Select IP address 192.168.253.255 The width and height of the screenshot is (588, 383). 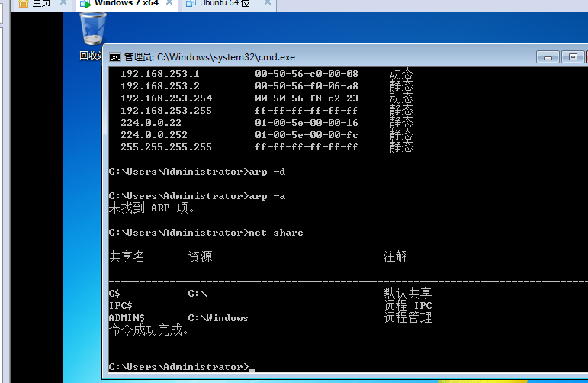pyautogui.click(x=166, y=111)
